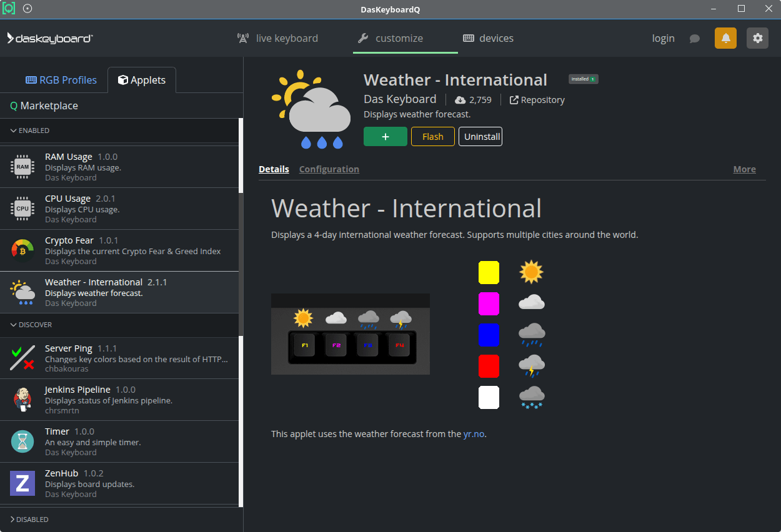Open the yr.no hyperlink
The height and width of the screenshot is (532, 781).
[474, 434]
